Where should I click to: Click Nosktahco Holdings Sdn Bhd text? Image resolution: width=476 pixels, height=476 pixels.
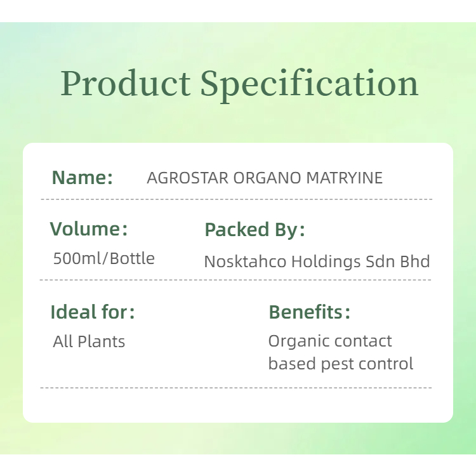(x=317, y=261)
